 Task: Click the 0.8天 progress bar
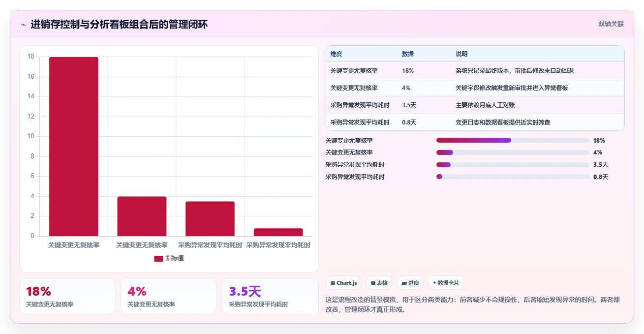click(513, 177)
